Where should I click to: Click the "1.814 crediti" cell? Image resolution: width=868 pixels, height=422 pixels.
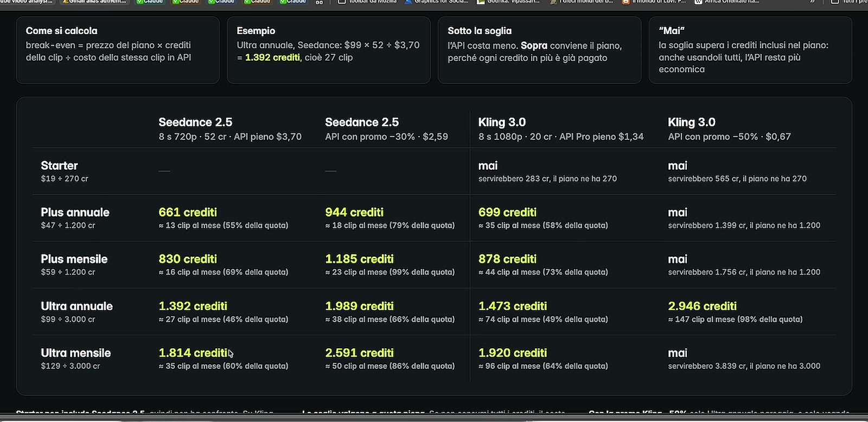(193, 353)
